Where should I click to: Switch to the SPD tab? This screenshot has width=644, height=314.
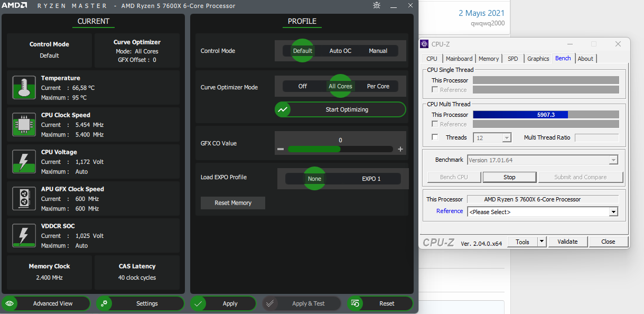[513, 59]
